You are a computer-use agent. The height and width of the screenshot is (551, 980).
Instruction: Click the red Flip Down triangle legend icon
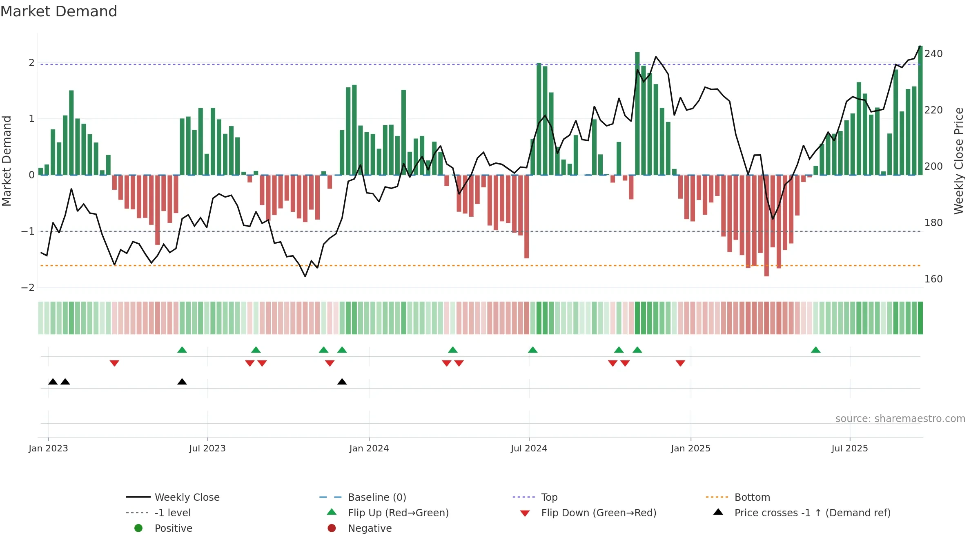click(525, 513)
